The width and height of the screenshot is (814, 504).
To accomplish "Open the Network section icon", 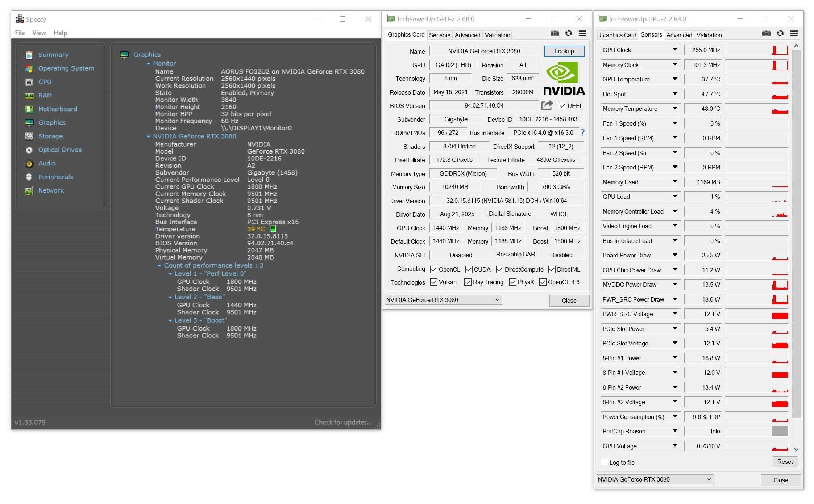I will coord(29,191).
